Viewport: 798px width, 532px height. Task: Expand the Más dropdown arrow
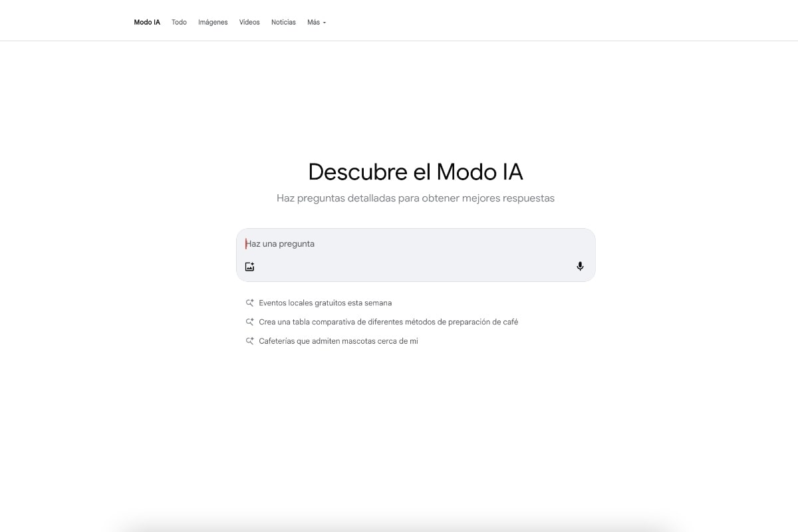point(325,23)
